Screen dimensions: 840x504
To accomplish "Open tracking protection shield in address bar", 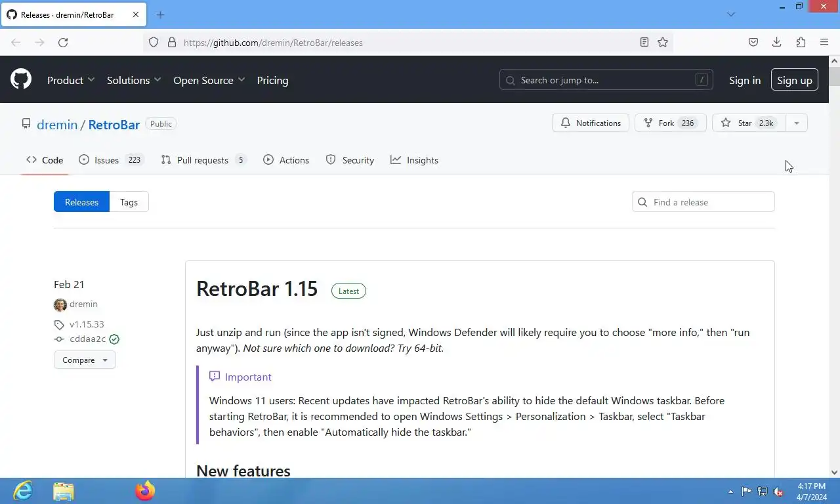I will (154, 42).
